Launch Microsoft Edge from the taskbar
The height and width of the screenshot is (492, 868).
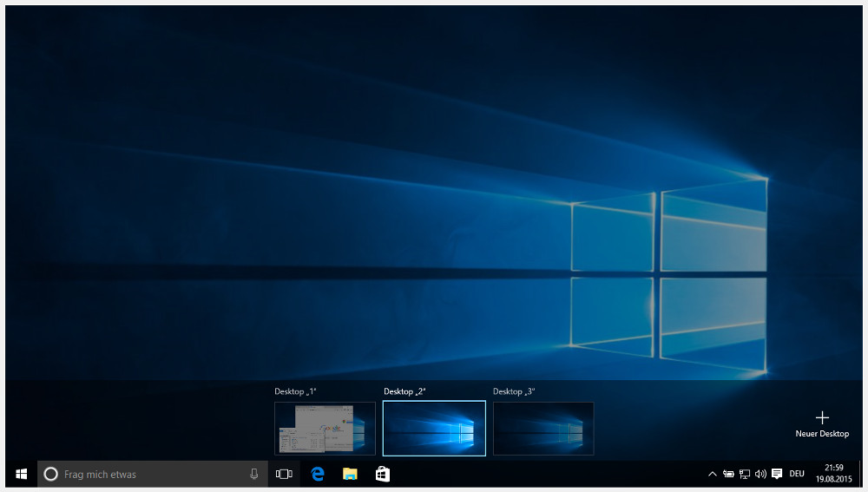point(317,475)
